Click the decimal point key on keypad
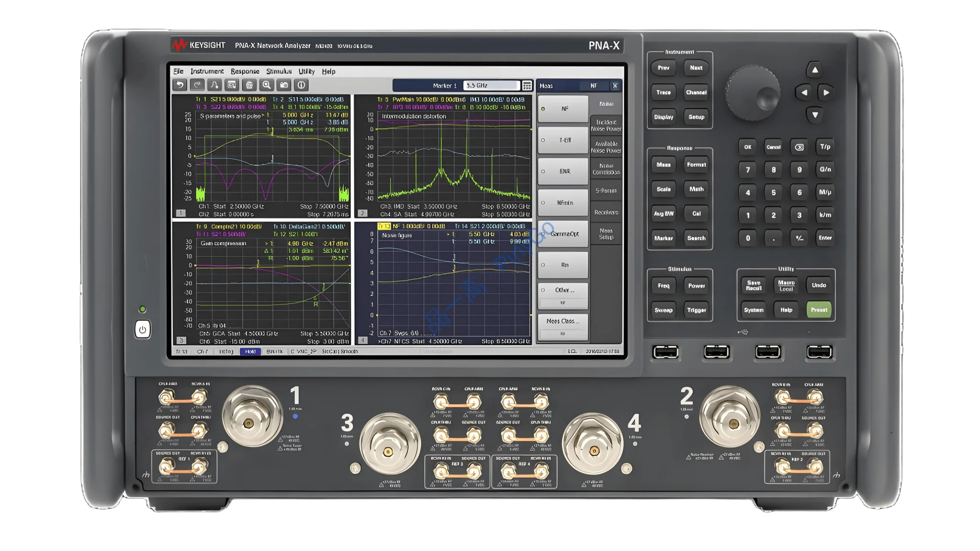Viewport: 980px width, 551px height. coord(774,238)
